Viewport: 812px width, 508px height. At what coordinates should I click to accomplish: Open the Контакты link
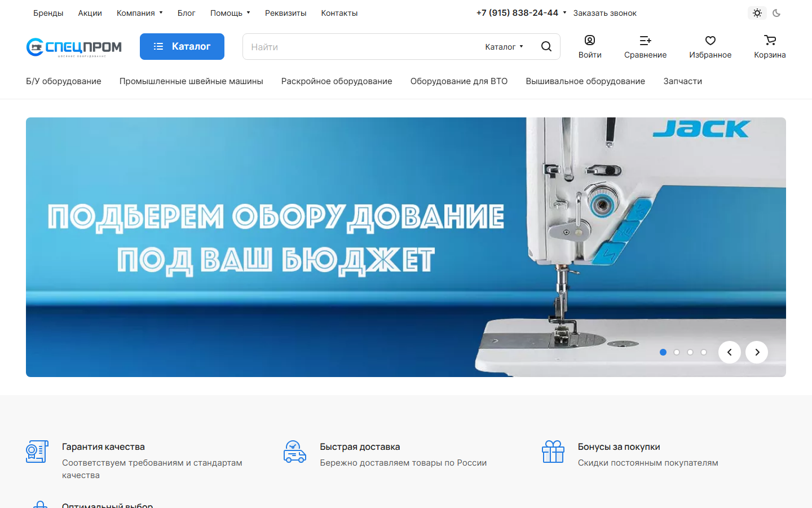coord(339,13)
